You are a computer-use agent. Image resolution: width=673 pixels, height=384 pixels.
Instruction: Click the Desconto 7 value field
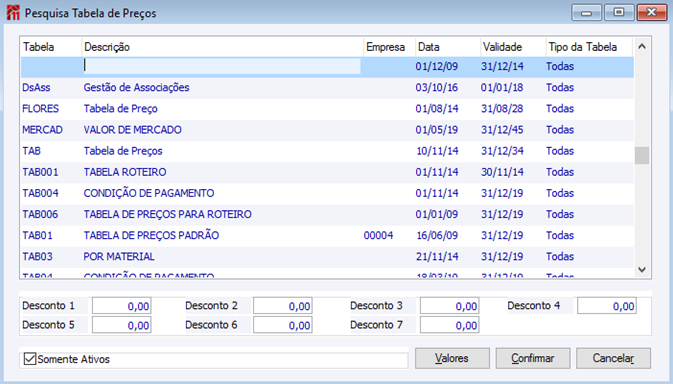click(x=449, y=325)
